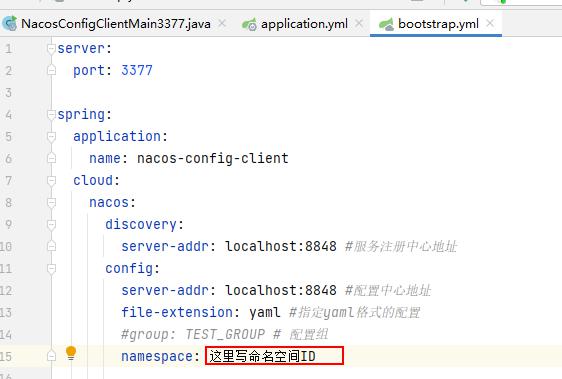
Task: Click the server key on line 1
Action: click(81, 48)
